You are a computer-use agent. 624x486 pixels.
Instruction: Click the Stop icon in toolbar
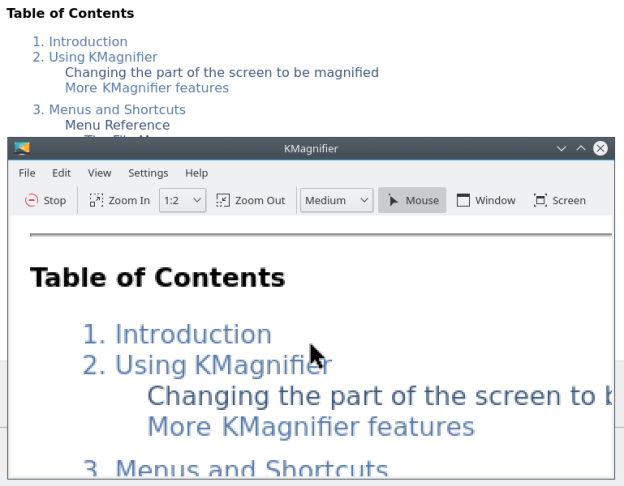click(32, 200)
